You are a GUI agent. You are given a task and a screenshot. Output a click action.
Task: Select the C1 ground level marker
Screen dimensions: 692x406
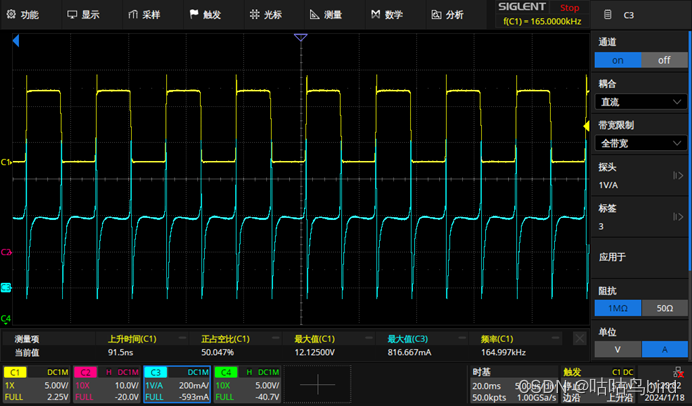tap(6, 162)
